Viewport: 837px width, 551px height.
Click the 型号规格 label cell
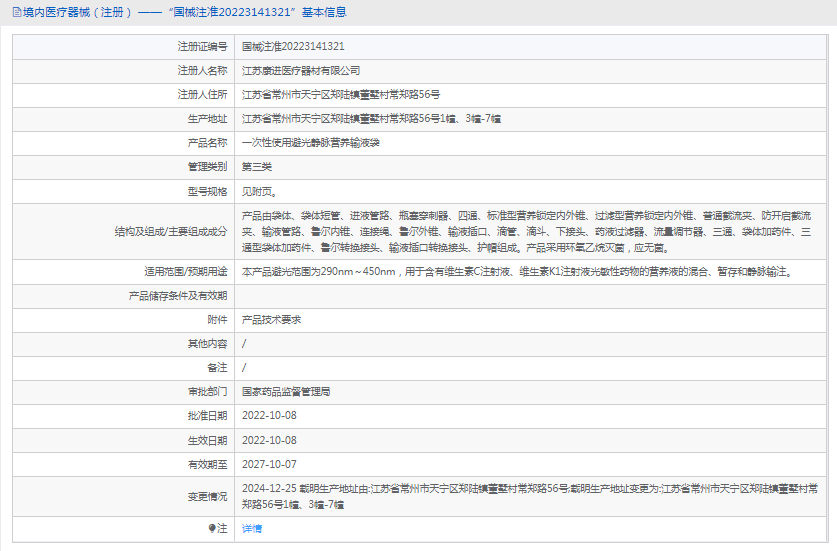124,192
